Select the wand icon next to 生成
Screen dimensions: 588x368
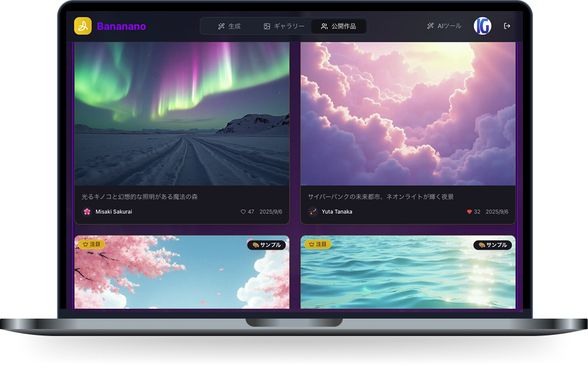pos(220,26)
